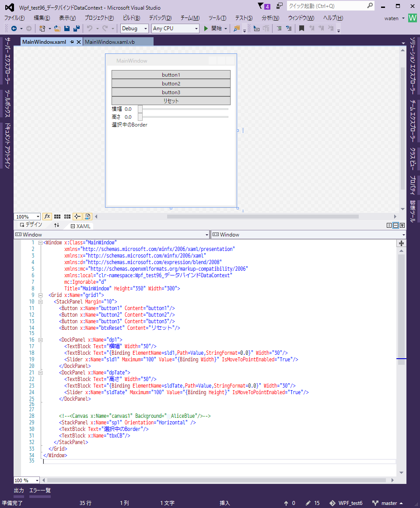Click the designer horizontal scrollbar
Viewport: 420px width, 508px height.
coord(263,216)
